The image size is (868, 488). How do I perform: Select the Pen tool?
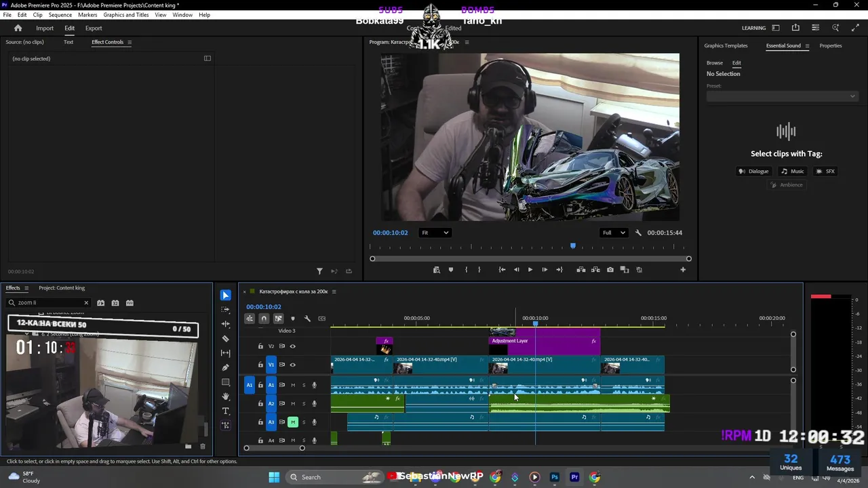point(226,367)
